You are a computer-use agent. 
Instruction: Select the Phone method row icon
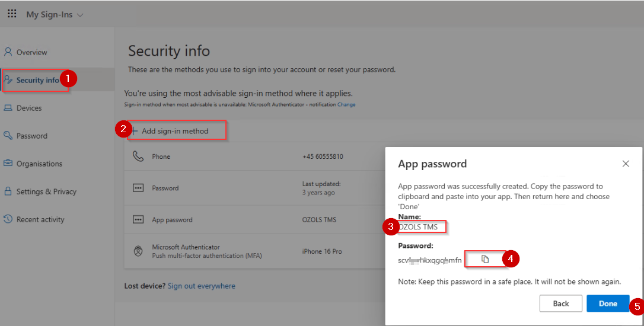point(138,156)
